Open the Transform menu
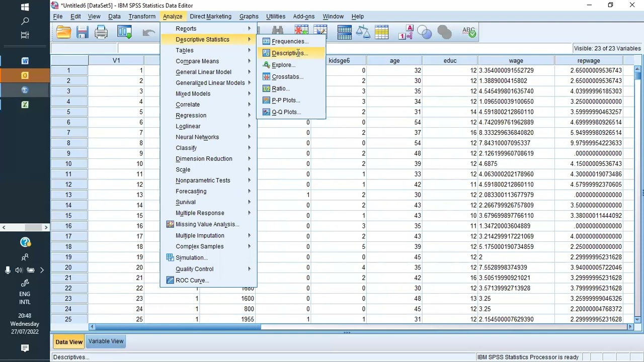Image resolution: width=644 pixels, height=362 pixels. [142, 16]
